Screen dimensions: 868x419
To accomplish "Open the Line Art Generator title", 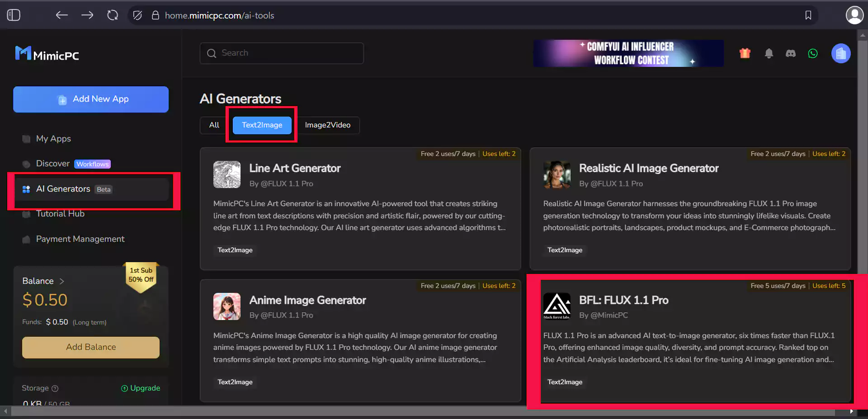I will point(295,169).
